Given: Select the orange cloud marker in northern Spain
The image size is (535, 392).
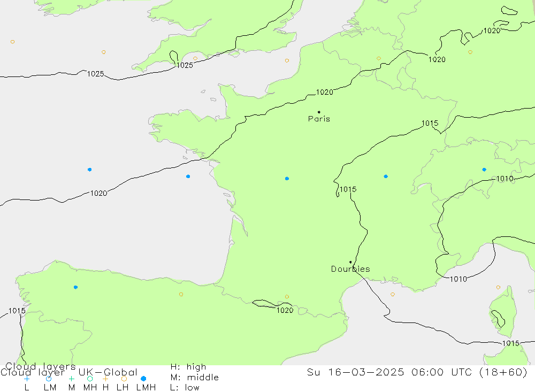Looking at the screenshot, I should (x=181, y=295).
